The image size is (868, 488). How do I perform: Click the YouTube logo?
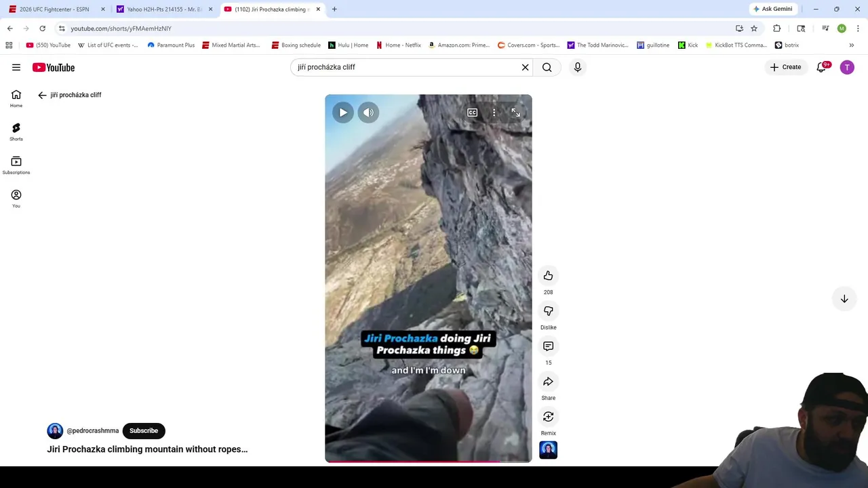[54, 67]
